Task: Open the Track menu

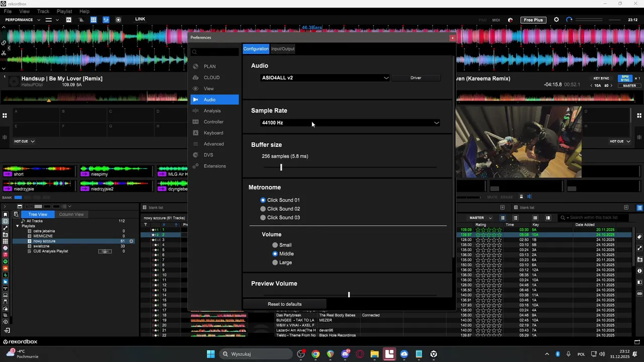Action: [x=43, y=11]
